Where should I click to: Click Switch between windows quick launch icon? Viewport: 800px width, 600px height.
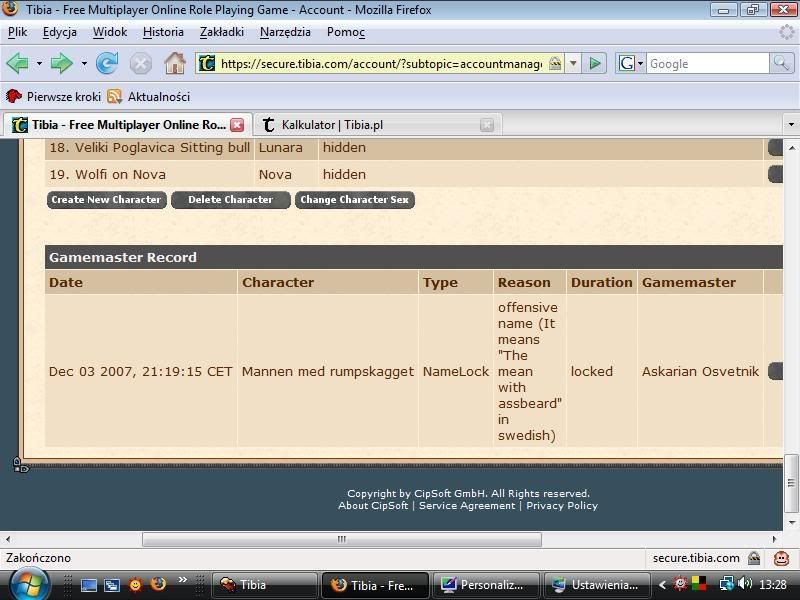pyautogui.click(x=112, y=585)
